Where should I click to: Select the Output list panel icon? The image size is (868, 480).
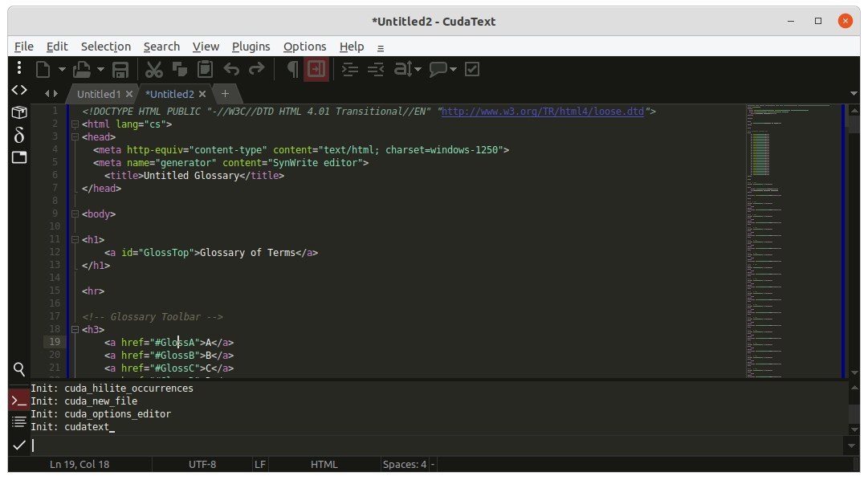click(19, 422)
